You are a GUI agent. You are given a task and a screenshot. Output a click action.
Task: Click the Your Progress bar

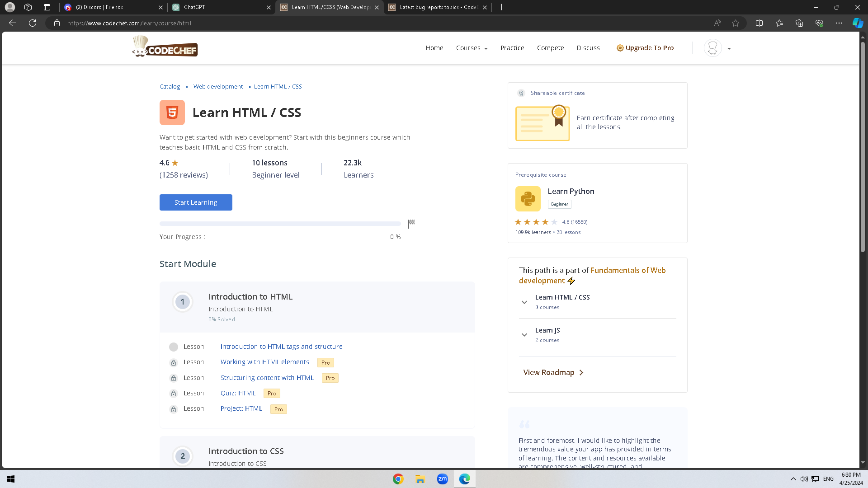(280, 224)
